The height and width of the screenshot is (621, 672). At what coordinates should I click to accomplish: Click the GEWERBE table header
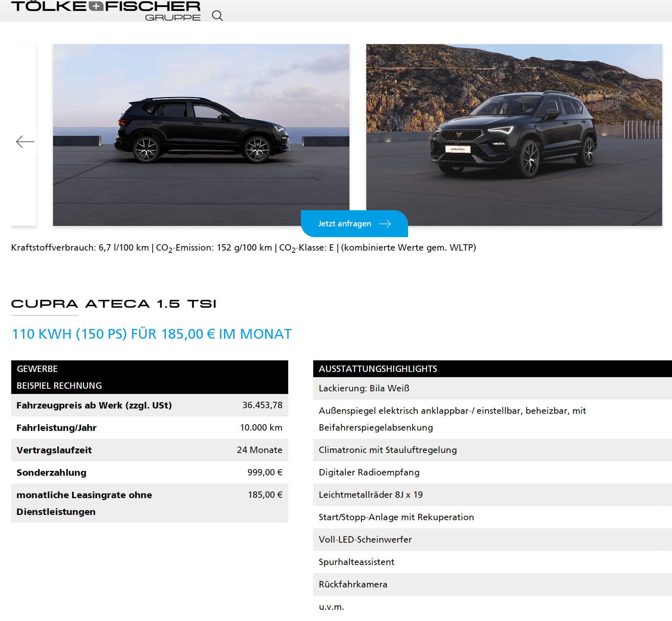pos(37,369)
